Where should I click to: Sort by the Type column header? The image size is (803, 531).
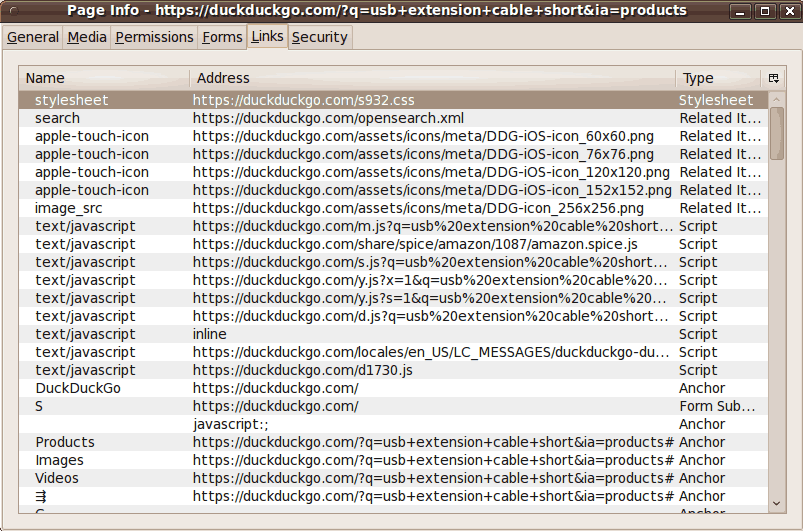tap(718, 78)
